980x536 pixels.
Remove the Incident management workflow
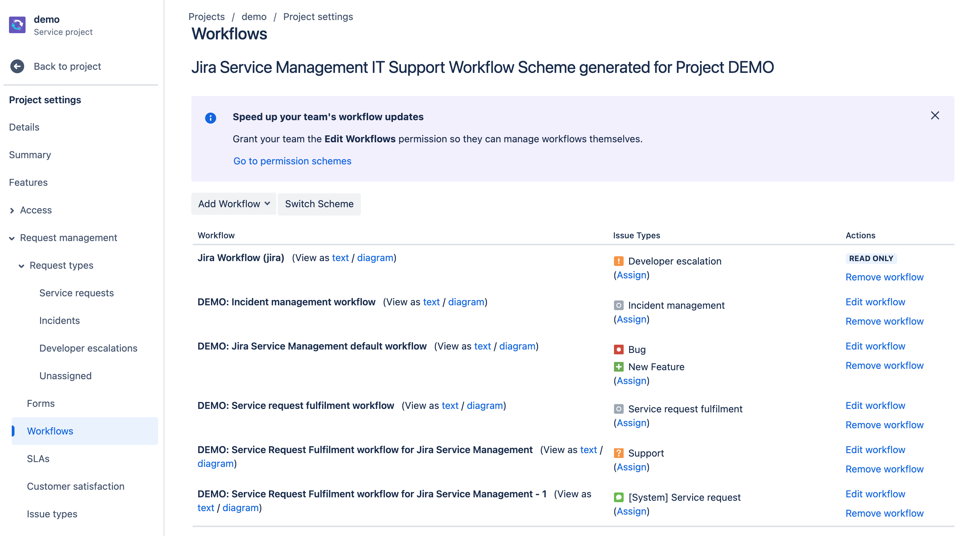pos(884,321)
